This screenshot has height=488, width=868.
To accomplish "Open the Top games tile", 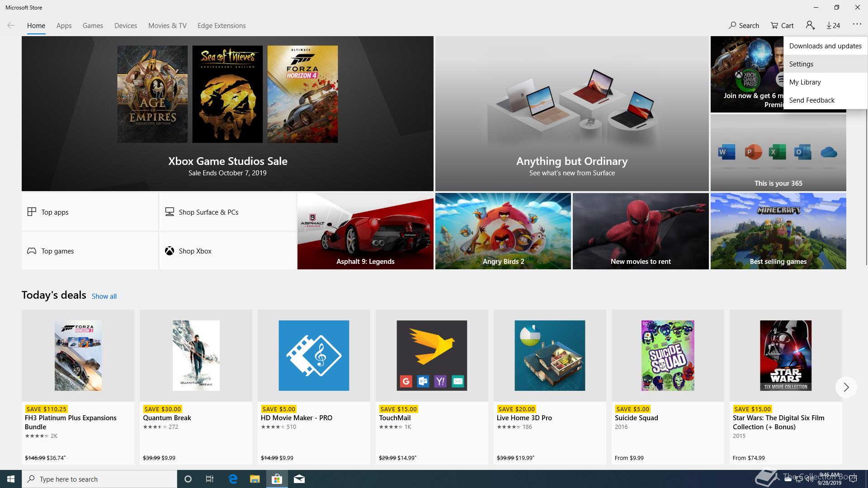I will pos(90,251).
